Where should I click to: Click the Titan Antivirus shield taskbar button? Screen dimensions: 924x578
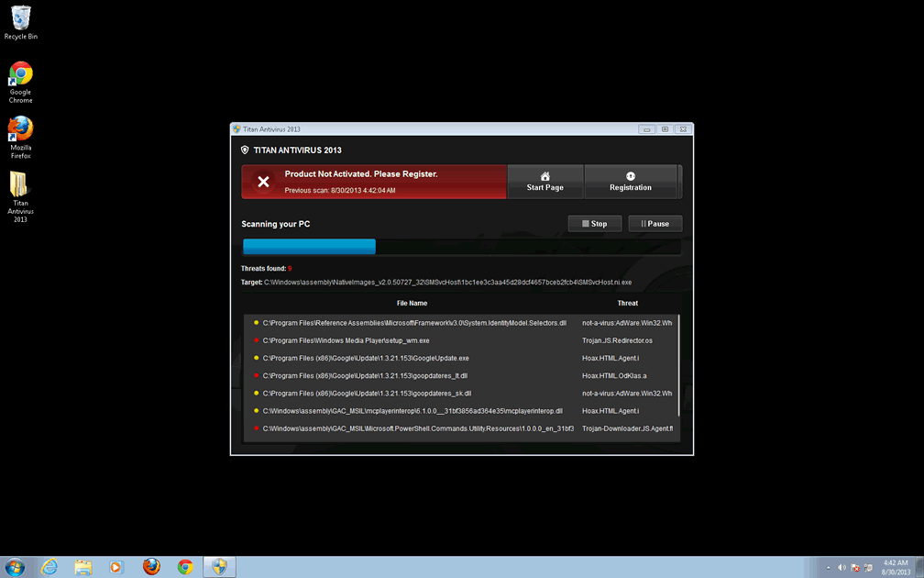pos(219,567)
